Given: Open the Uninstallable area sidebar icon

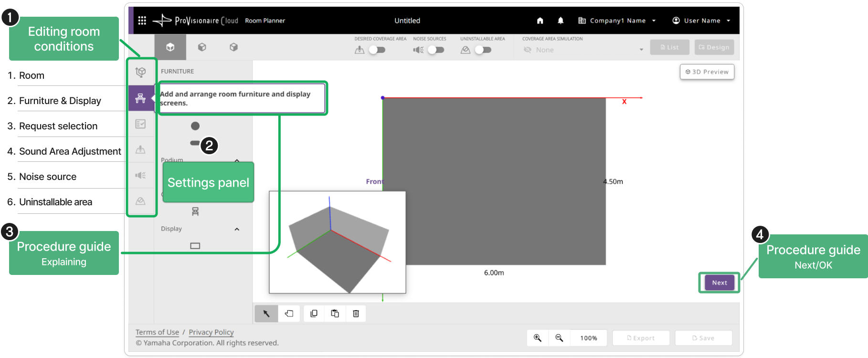Looking at the screenshot, I should pyautogui.click(x=140, y=201).
